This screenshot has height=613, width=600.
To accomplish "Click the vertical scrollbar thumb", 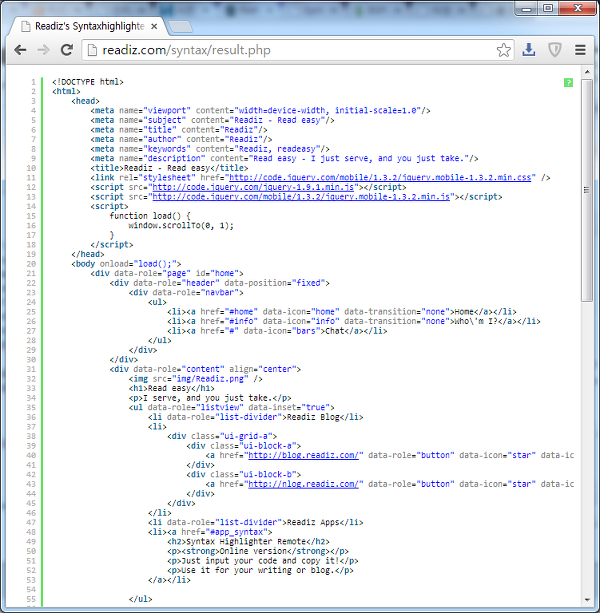I will 587,190.
